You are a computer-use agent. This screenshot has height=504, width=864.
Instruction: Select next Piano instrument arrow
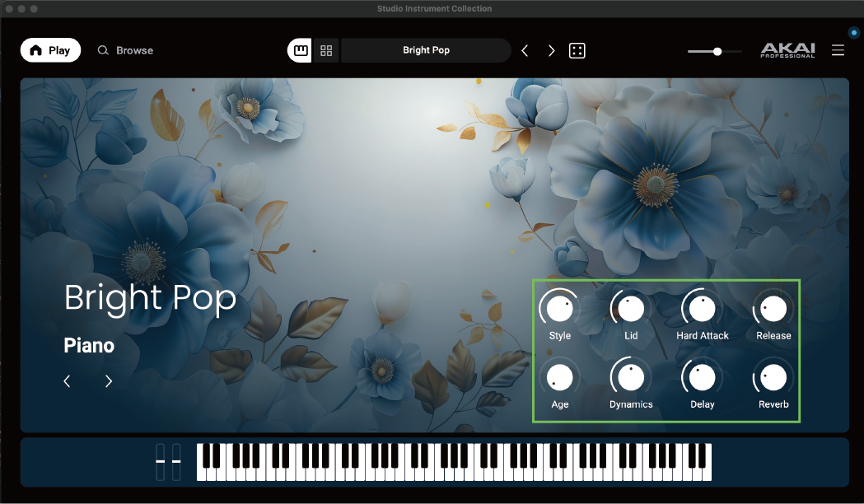(x=109, y=381)
